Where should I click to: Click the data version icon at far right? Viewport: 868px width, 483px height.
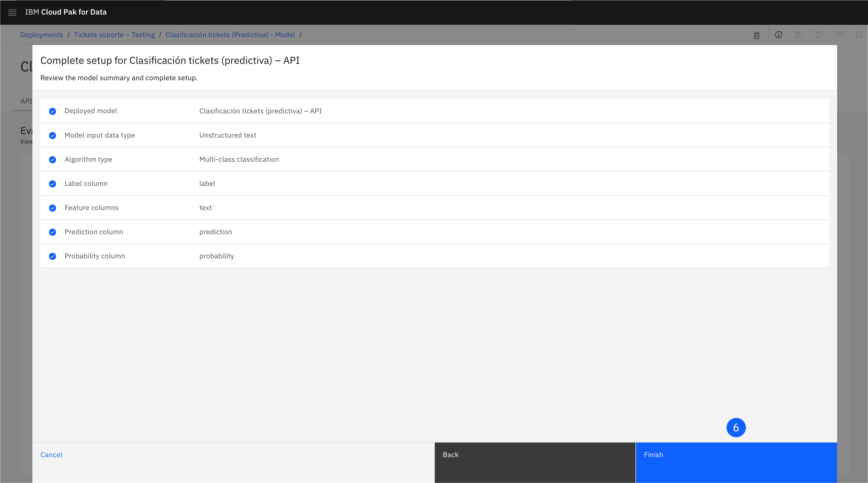coord(859,35)
